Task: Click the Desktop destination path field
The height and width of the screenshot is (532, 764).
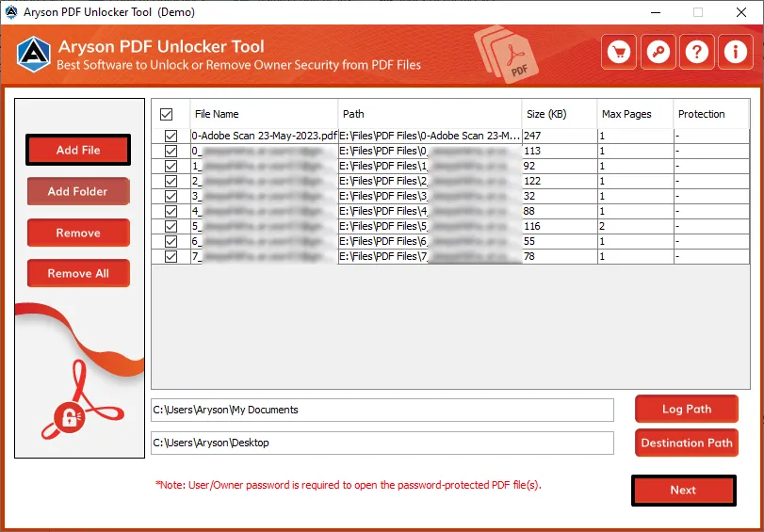Action: coord(382,443)
